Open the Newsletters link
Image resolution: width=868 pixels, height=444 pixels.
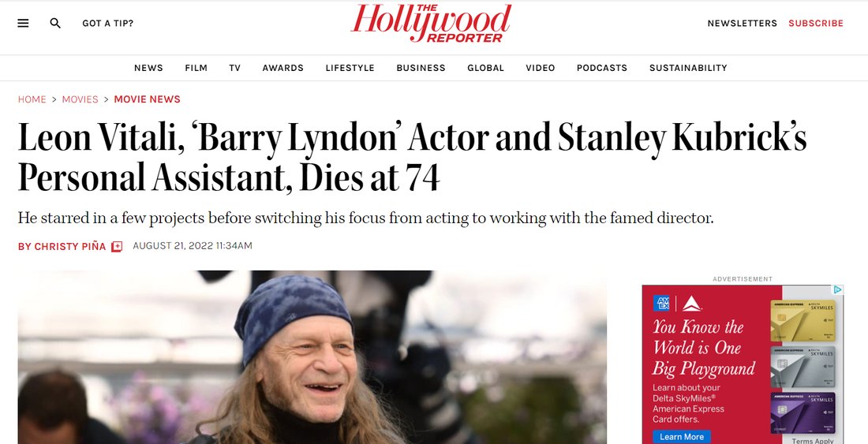tap(743, 23)
